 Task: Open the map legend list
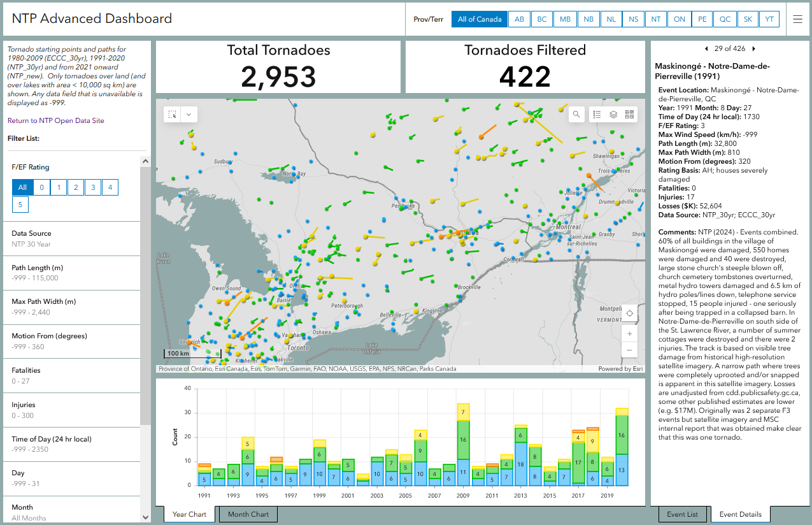click(597, 114)
